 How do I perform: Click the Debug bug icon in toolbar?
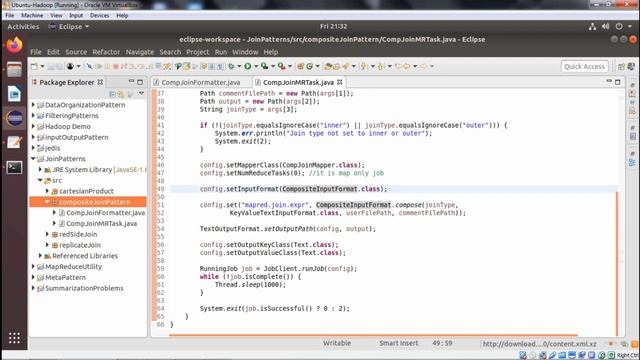pyautogui.click(x=231, y=66)
